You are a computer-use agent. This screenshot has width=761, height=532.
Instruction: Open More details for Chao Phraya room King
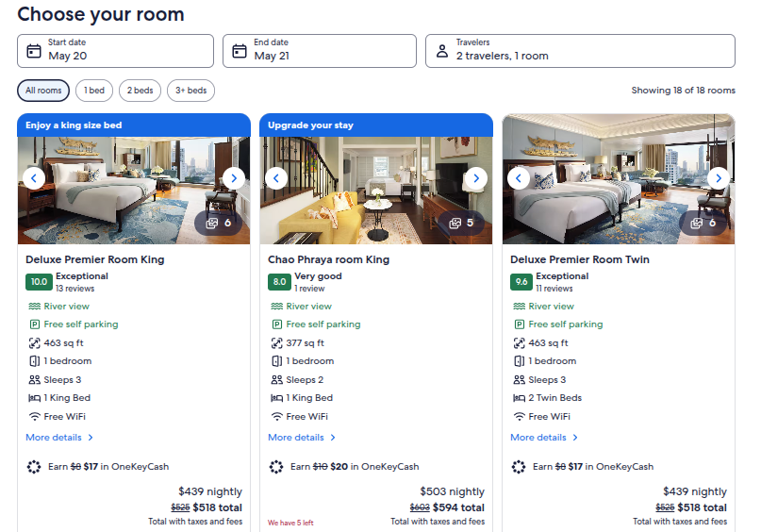tap(302, 438)
